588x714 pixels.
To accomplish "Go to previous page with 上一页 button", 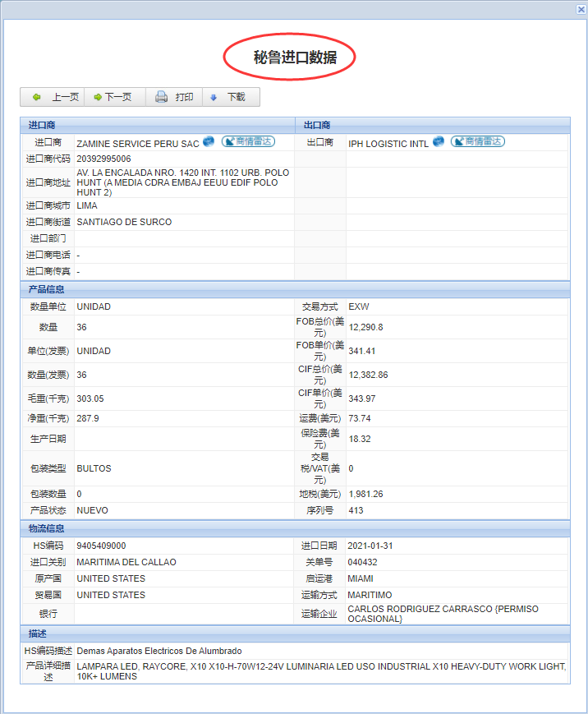I will click(55, 97).
